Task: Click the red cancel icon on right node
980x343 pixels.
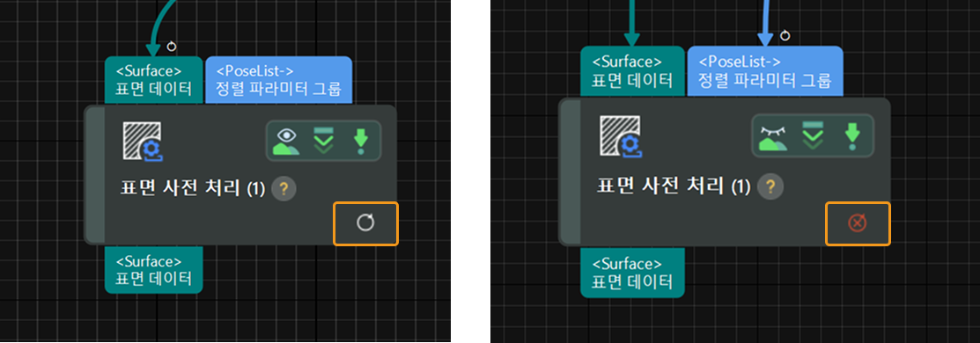Action: click(x=857, y=223)
